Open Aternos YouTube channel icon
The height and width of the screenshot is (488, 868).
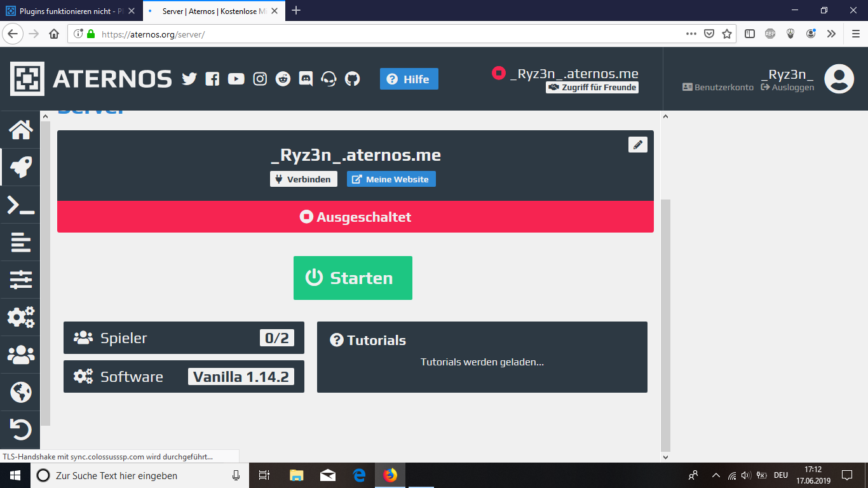click(236, 79)
